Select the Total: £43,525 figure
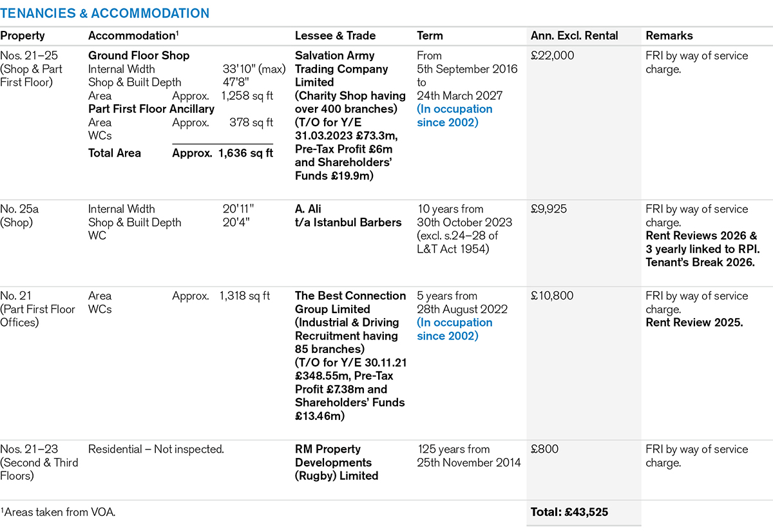773x532 pixels. pos(569,513)
